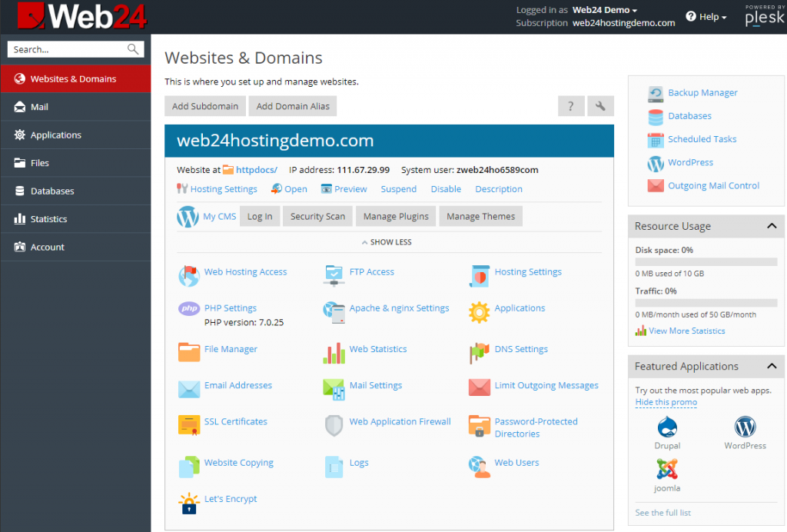
Task: Open Applications in the sidebar
Action: click(76, 135)
